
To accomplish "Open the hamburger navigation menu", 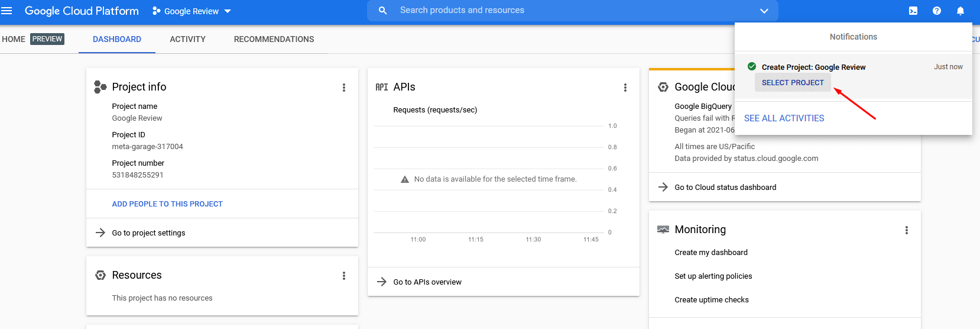I will (x=7, y=11).
